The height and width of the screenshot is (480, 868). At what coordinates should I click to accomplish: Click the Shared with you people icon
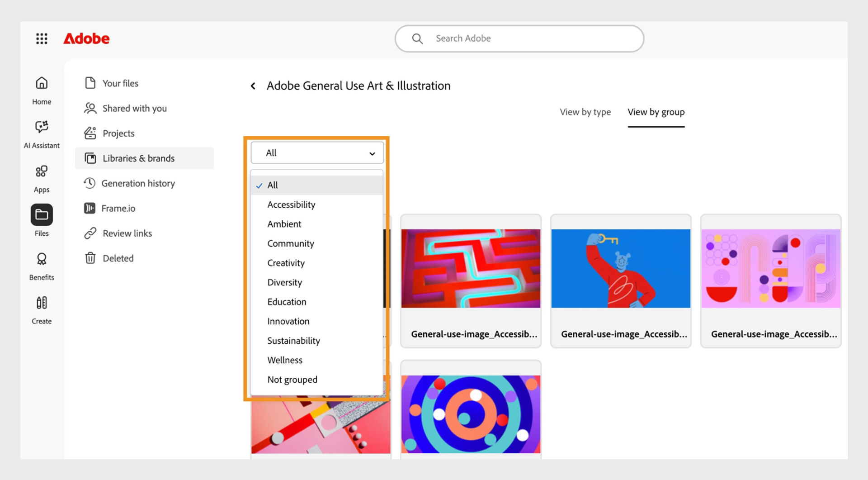[x=90, y=108]
